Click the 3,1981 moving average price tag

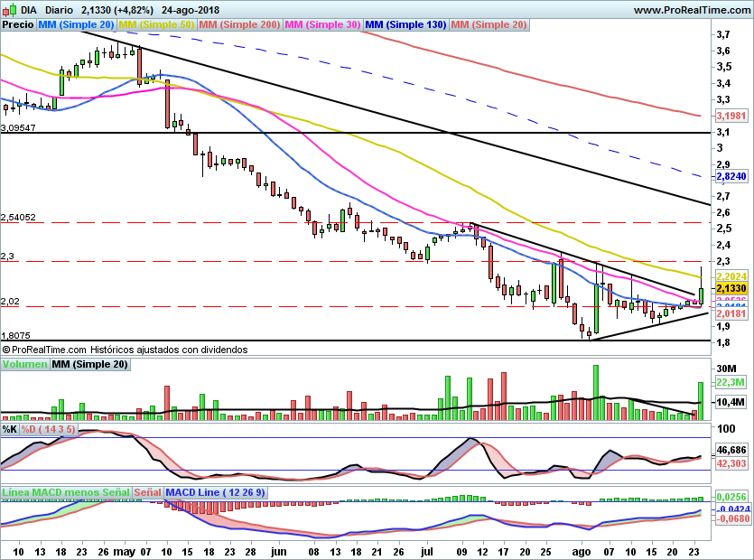coord(731,116)
